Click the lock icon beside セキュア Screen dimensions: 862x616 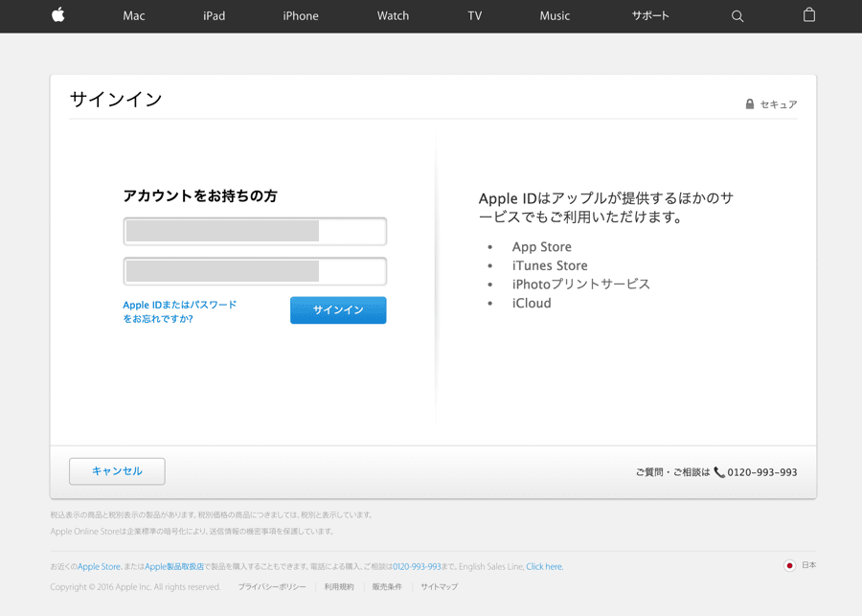(x=749, y=104)
